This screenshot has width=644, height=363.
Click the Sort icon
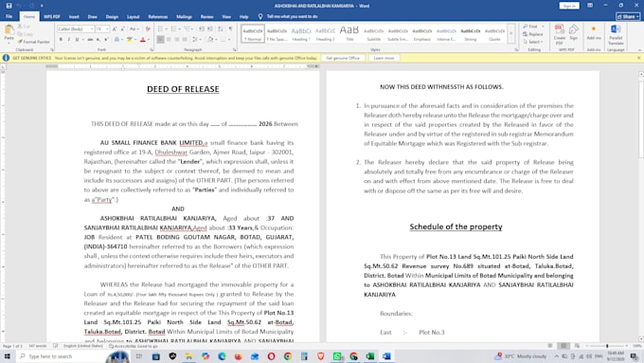pos(221,28)
